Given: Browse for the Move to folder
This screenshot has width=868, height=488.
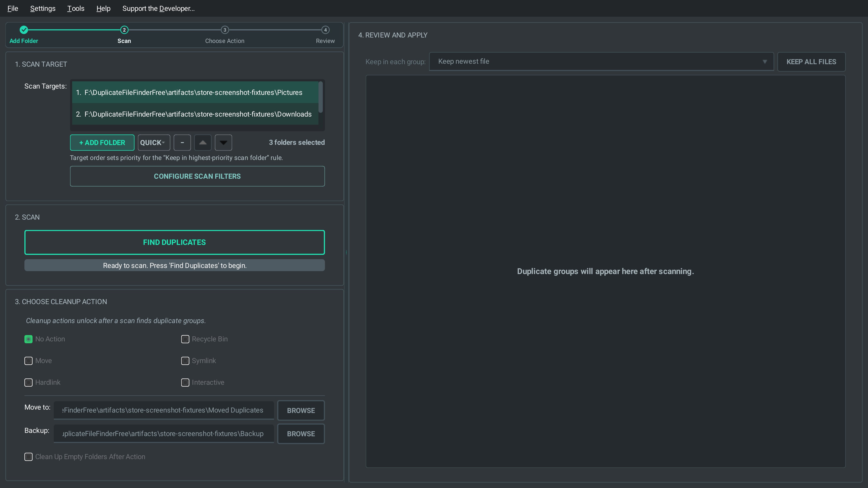Looking at the screenshot, I should point(301,410).
